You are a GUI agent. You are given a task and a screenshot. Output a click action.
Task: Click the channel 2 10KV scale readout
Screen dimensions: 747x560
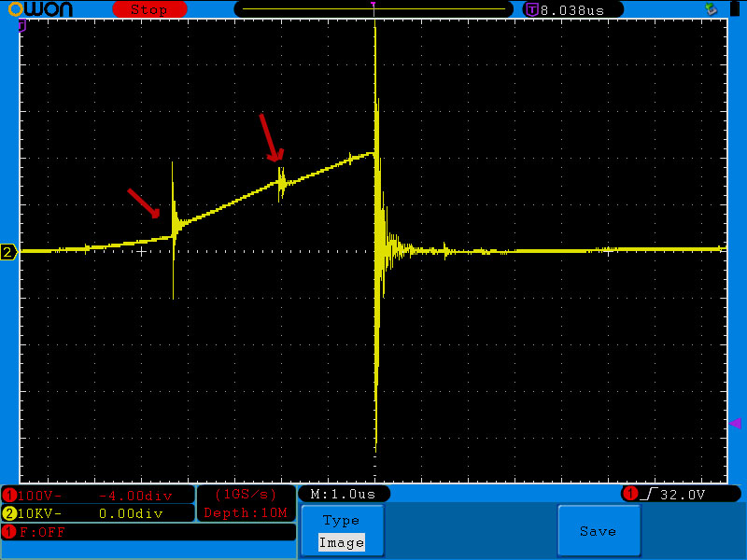coord(41,513)
